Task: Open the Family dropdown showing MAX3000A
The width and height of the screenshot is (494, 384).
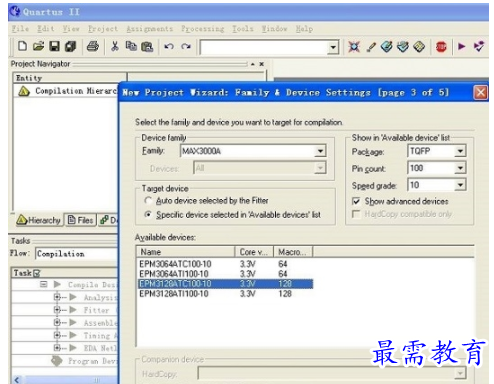Action: tap(320, 151)
